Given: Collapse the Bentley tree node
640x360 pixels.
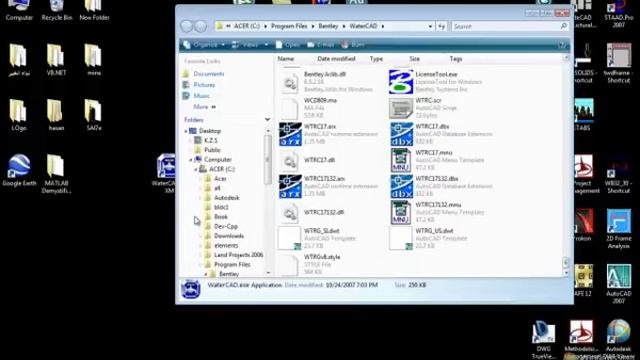Looking at the screenshot, I should (x=205, y=274).
